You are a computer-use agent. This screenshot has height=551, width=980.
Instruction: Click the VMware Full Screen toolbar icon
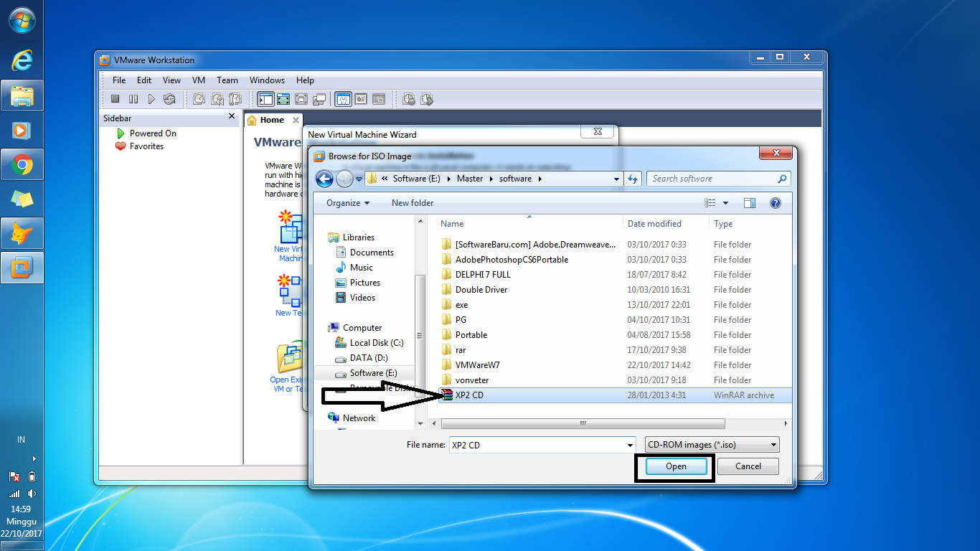(301, 99)
